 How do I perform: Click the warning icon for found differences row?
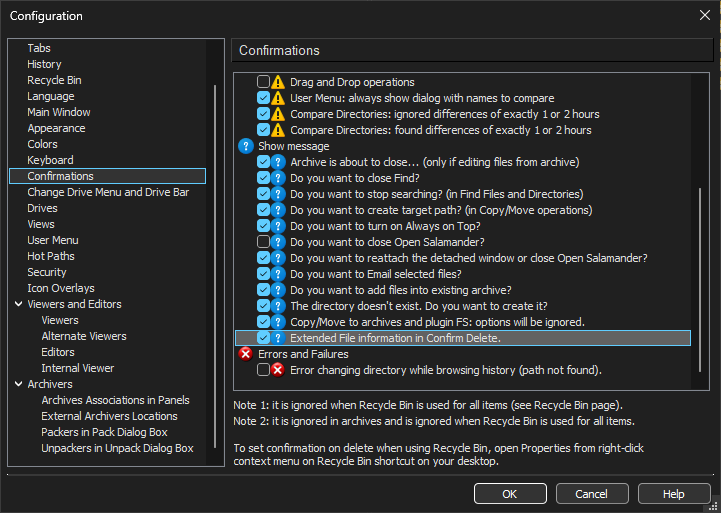278,130
